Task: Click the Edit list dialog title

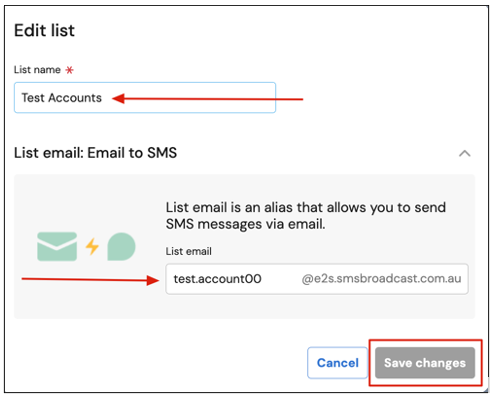Action: click(44, 30)
